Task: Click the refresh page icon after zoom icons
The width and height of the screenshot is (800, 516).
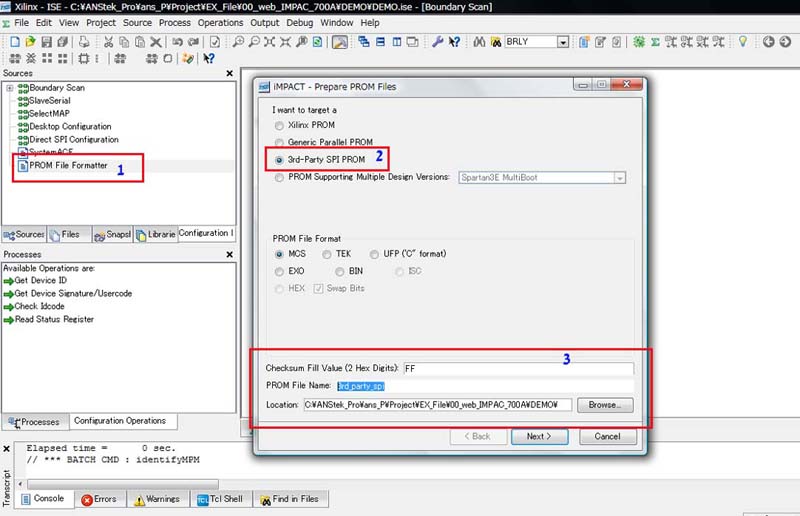Action: 317,42
